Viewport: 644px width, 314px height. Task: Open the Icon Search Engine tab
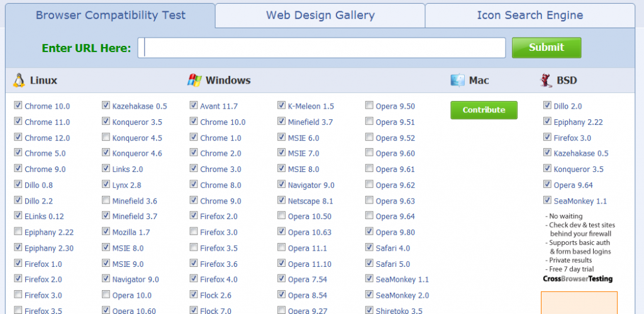(x=530, y=16)
